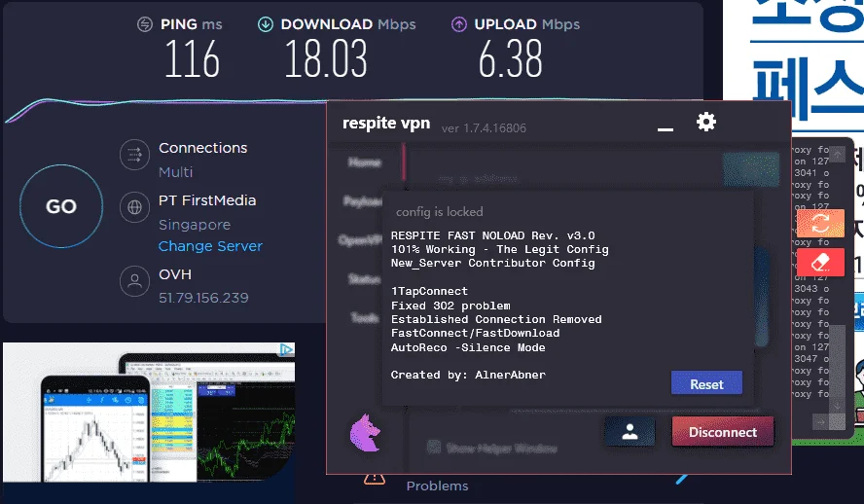Select the Home tab in sidebar
The image size is (864, 504).
(365, 162)
